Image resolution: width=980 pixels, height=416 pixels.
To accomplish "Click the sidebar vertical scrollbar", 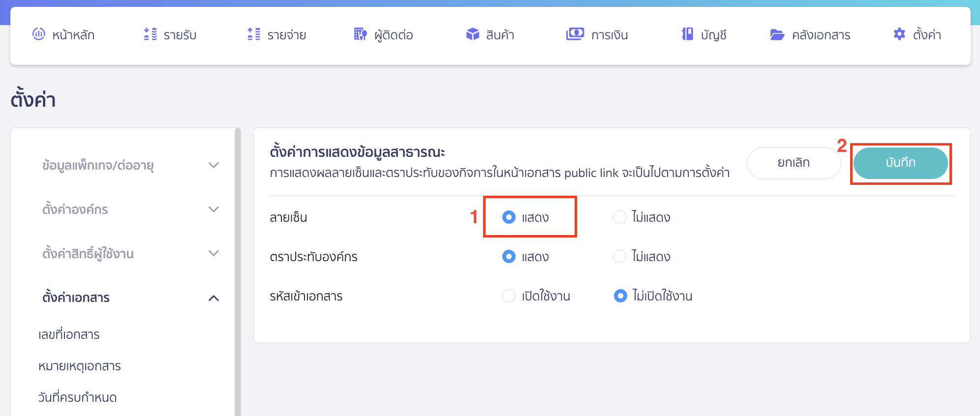I will coord(238,272).
